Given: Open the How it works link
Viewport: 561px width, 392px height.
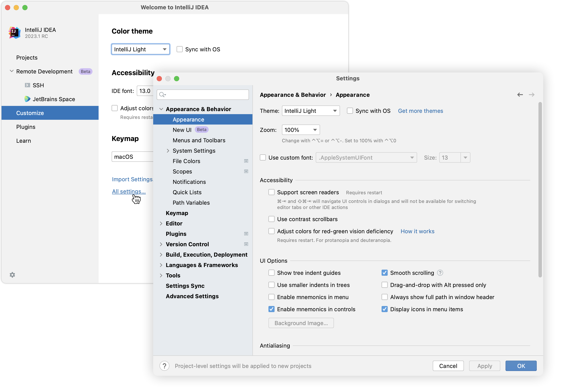Looking at the screenshot, I should [417, 231].
